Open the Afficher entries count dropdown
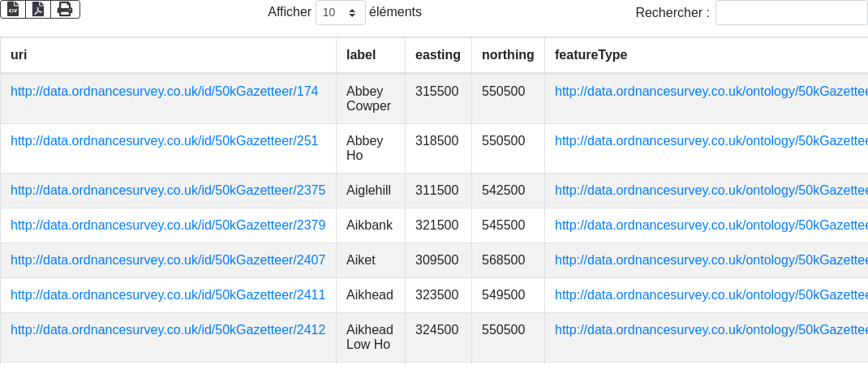Viewport: 868px width, 365px height. click(340, 13)
